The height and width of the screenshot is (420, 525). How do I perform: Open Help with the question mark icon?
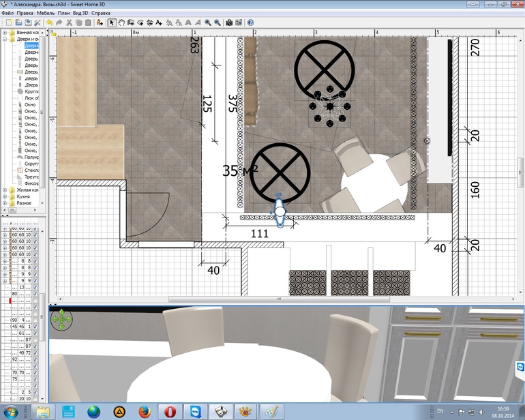[x=250, y=22]
